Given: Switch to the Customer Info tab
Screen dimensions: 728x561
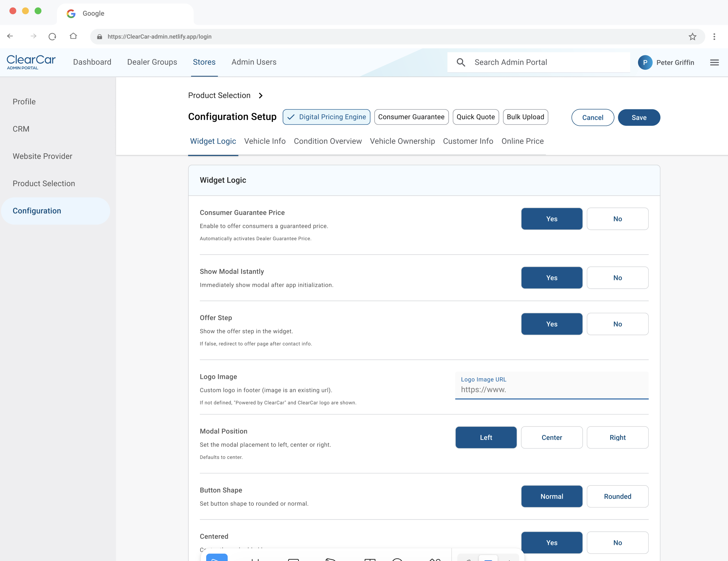Looking at the screenshot, I should point(468,141).
